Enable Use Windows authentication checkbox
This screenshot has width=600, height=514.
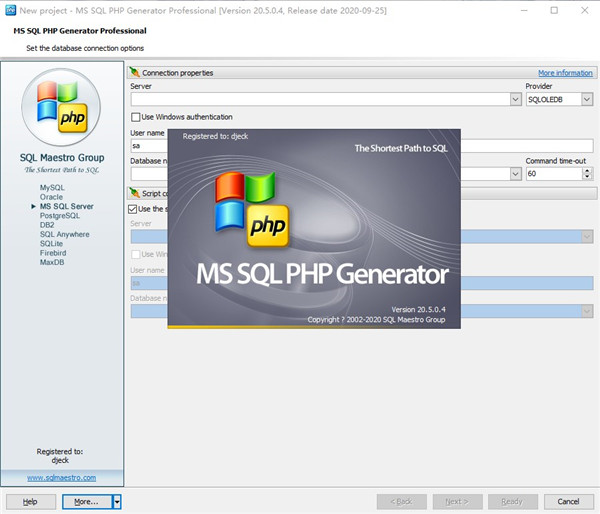pos(136,117)
